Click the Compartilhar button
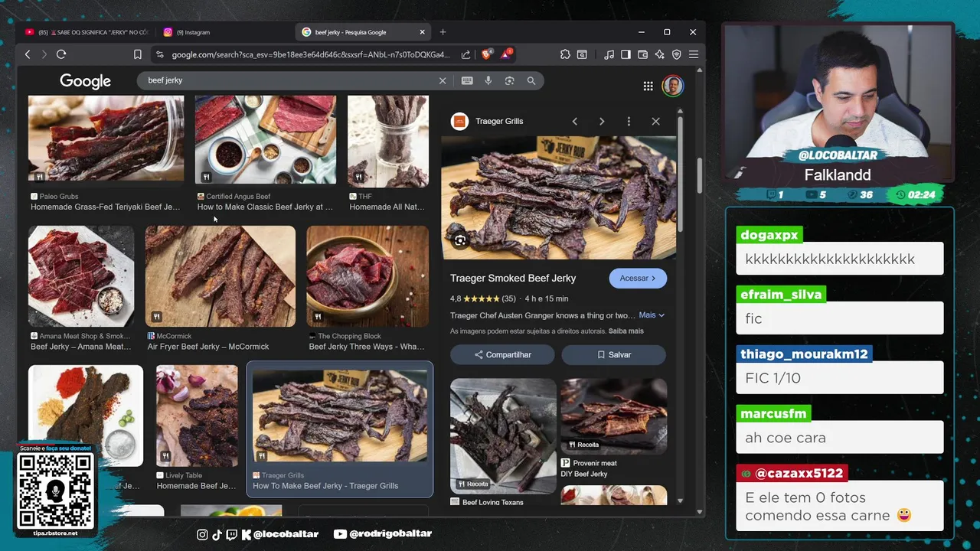This screenshot has width=980, height=551. (502, 354)
